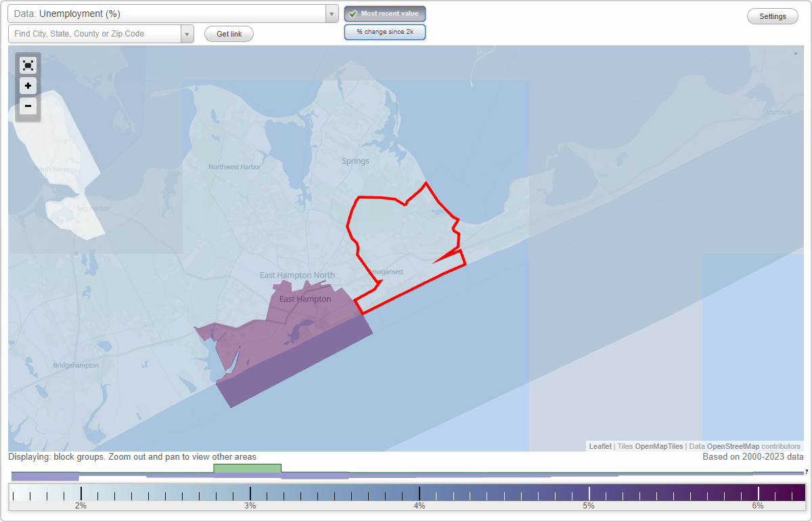Screen dimensions: 812x522
Task: Open the Settings panel
Action: [x=772, y=16]
